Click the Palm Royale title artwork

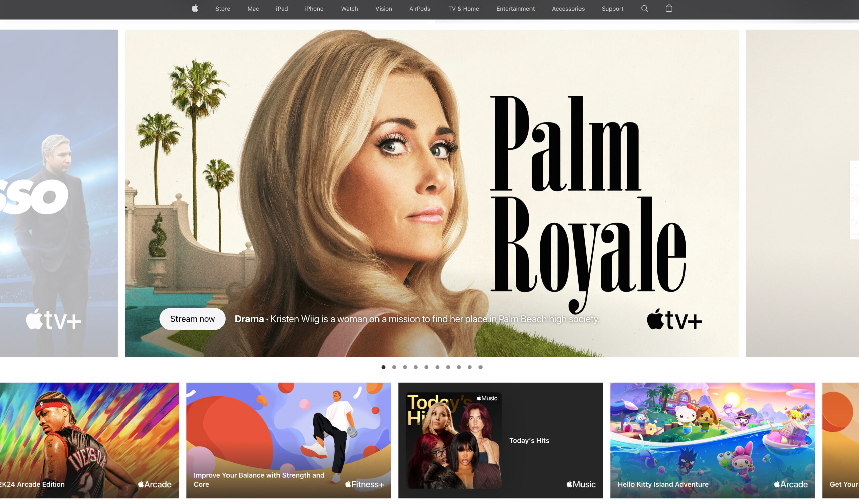pyautogui.click(x=588, y=204)
